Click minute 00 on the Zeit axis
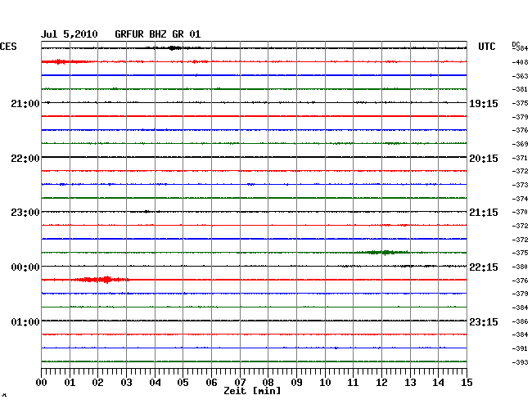 point(42,383)
